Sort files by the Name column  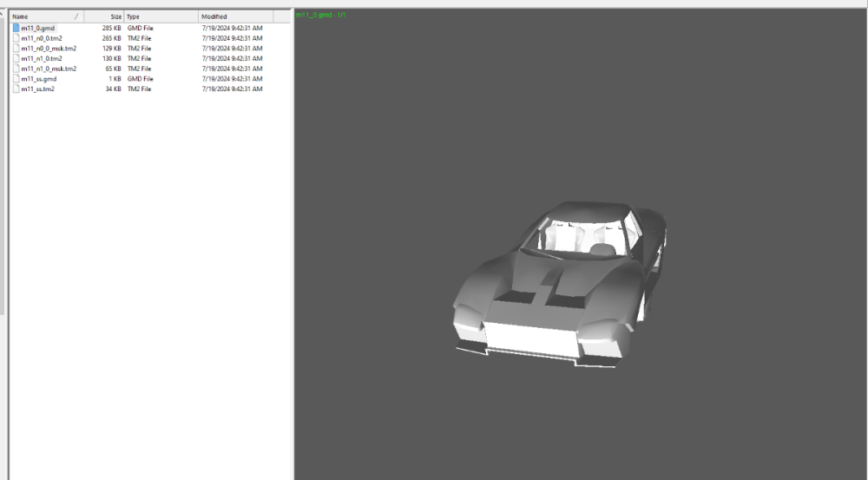click(35, 16)
